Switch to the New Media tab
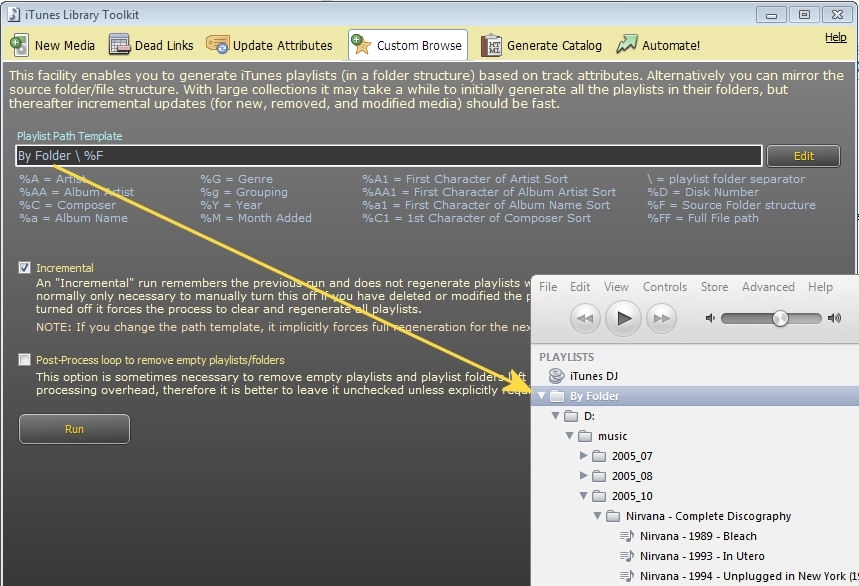 (53, 45)
